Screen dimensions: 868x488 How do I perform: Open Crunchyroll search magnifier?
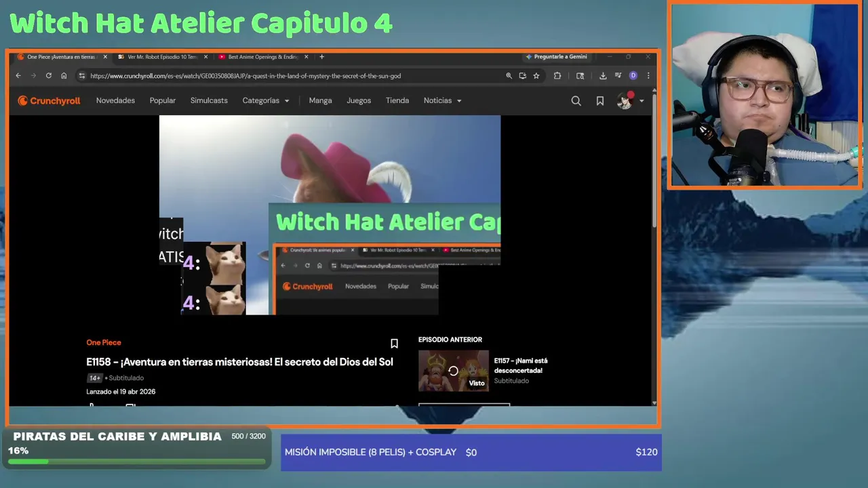tap(576, 101)
